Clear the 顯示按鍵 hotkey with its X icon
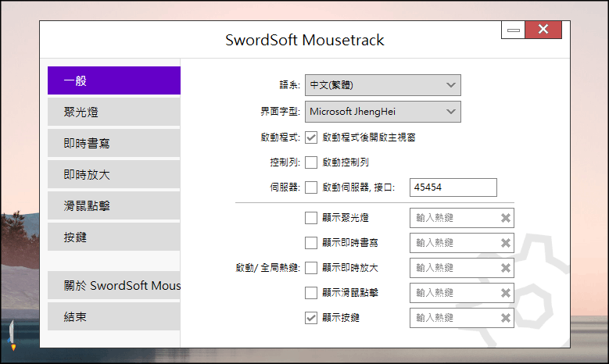Image resolution: width=609 pixels, height=364 pixels. coord(505,318)
